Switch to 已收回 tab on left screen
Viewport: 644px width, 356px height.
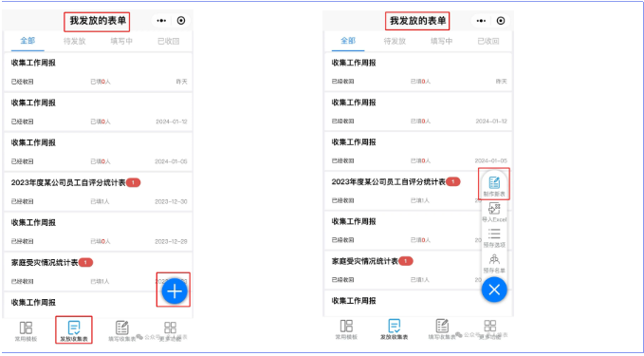169,41
